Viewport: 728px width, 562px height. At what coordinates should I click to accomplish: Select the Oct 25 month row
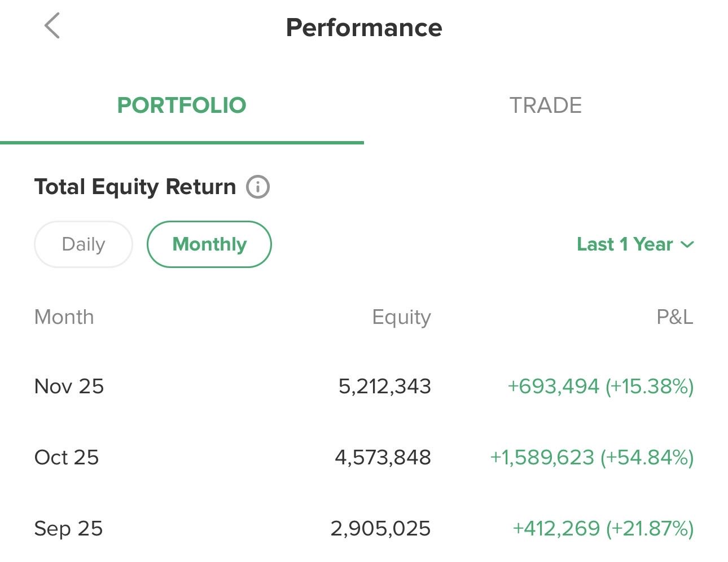[x=67, y=457]
